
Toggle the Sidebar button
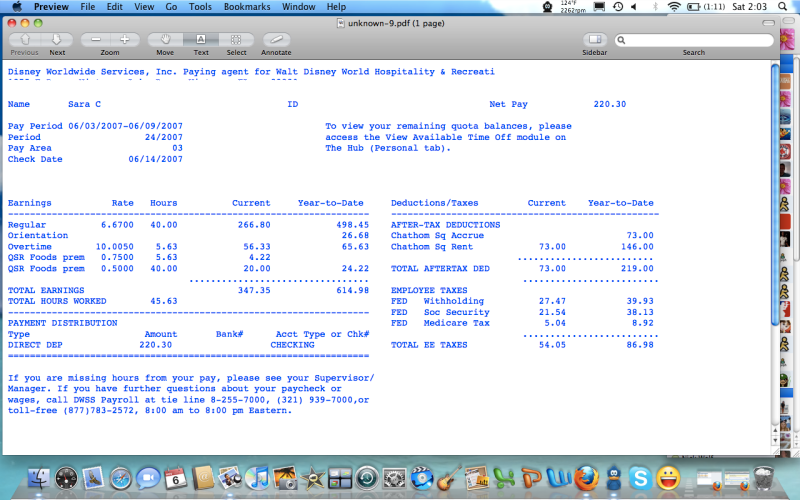(x=594, y=40)
